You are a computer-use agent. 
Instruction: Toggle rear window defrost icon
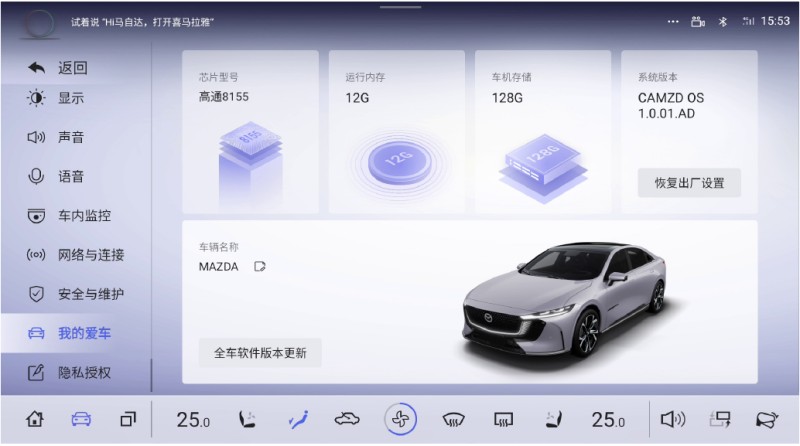point(504,420)
